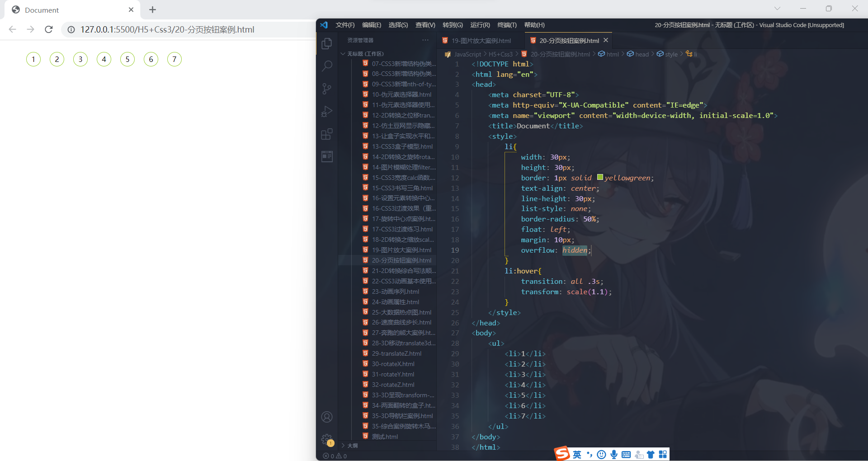868x461 pixels.
Task: Toggle Chinese/English on the Sogou input bar
Action: pyautogui.click(x=577, y=455)
